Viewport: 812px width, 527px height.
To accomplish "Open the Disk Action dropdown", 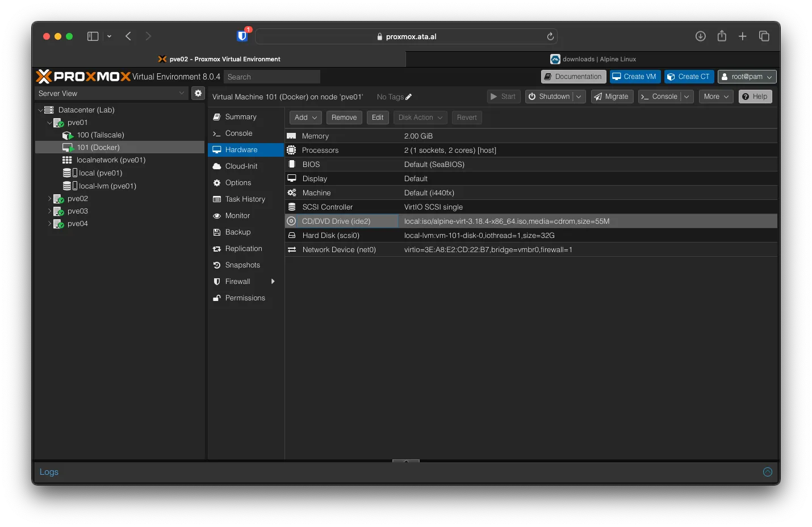I will [420, 118].
